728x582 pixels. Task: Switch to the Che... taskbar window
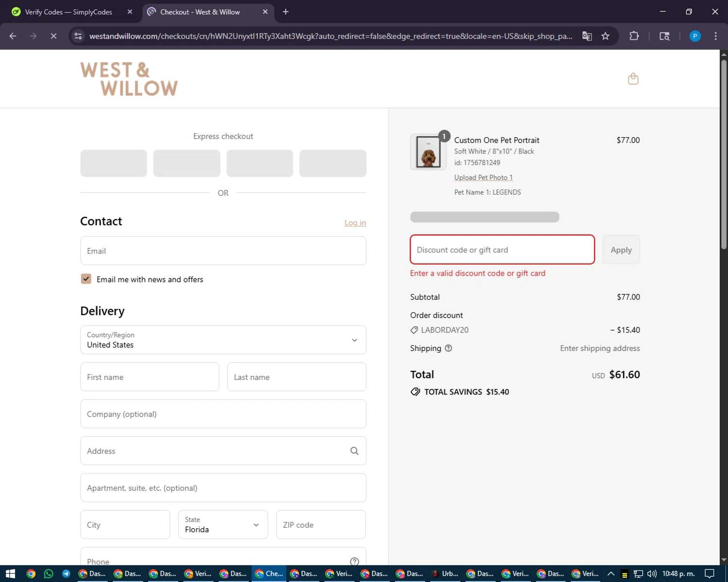pos(269,574)
